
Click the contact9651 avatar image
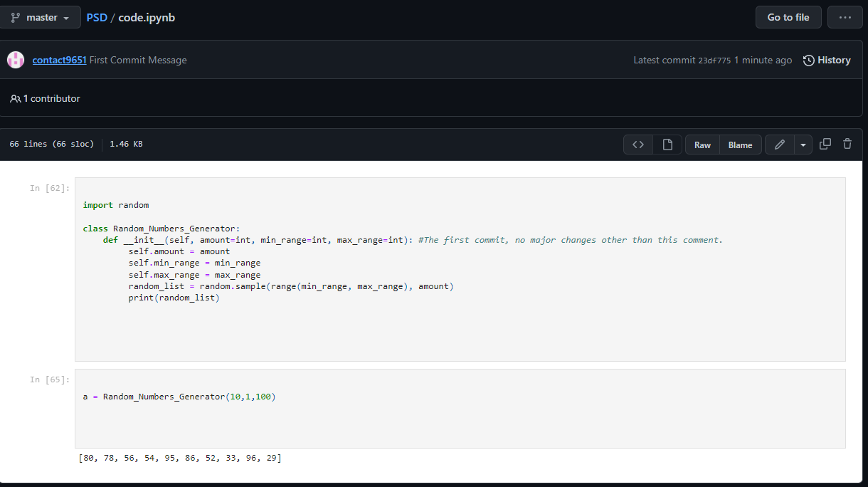click(x=16, y=61)
